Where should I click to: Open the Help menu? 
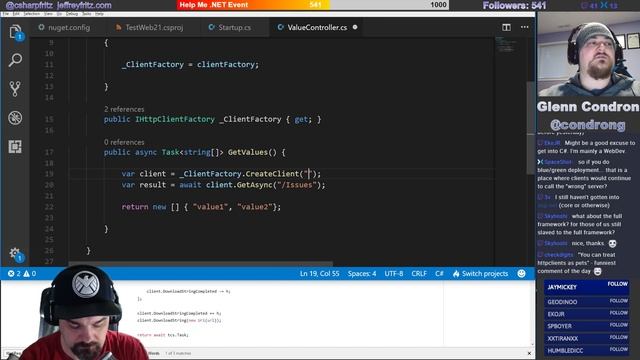pyautogui.click(x=99, y=14)
